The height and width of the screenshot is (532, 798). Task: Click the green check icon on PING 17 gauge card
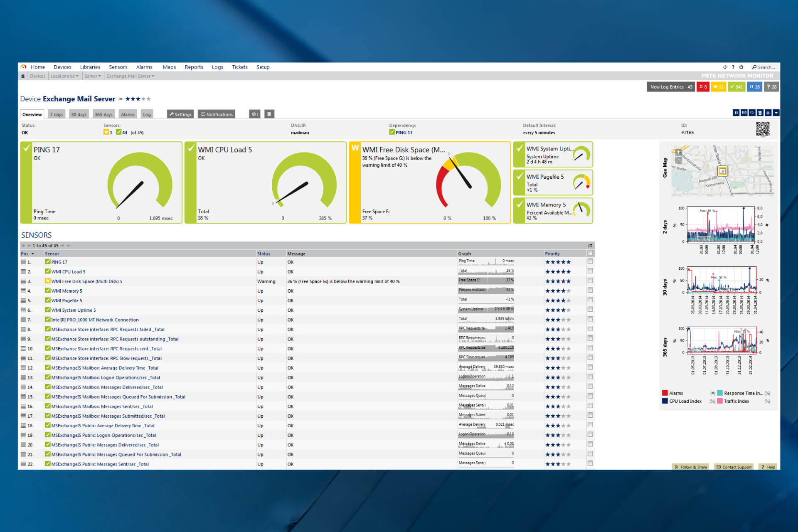[27, 148]
